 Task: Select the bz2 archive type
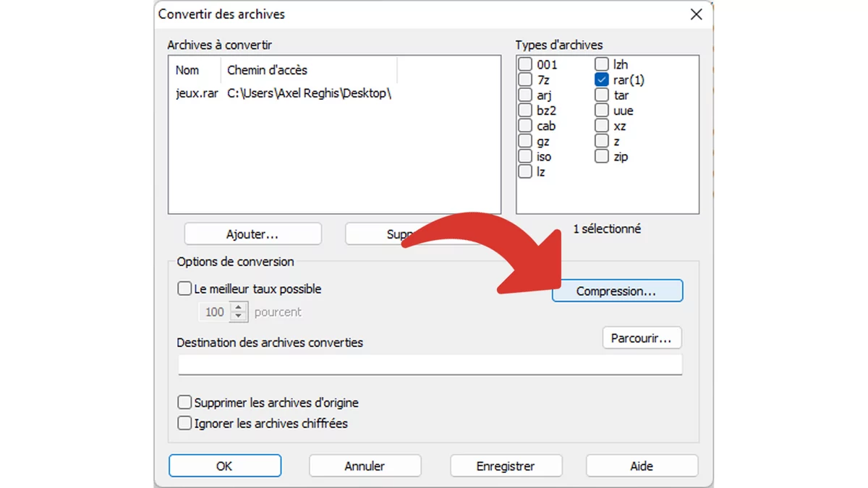point(525,111)
